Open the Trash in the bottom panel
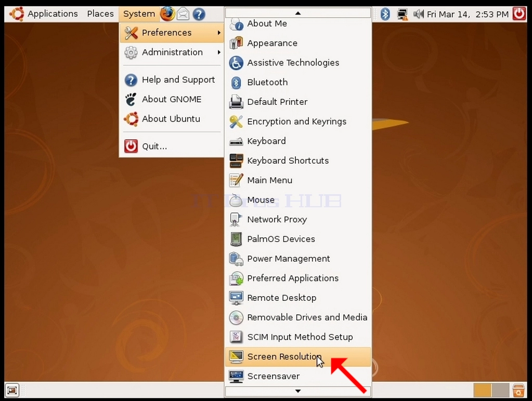Image resolution: width=532 pixels, height=401 pixels. (x=519, y=390)
